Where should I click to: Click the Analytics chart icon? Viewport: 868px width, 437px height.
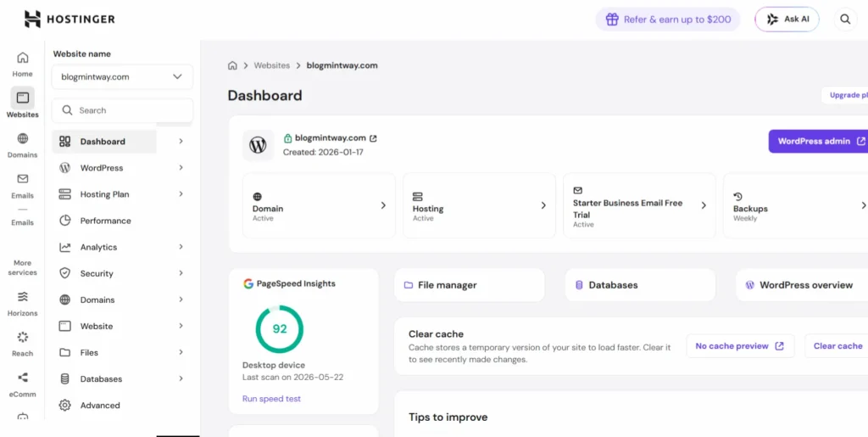coord(64,247)
